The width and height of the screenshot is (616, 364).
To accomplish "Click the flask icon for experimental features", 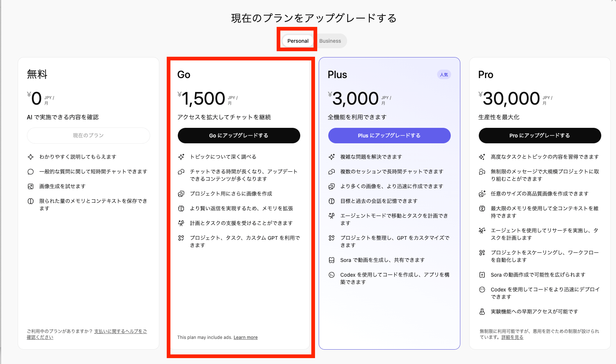I will coord(482,312).
